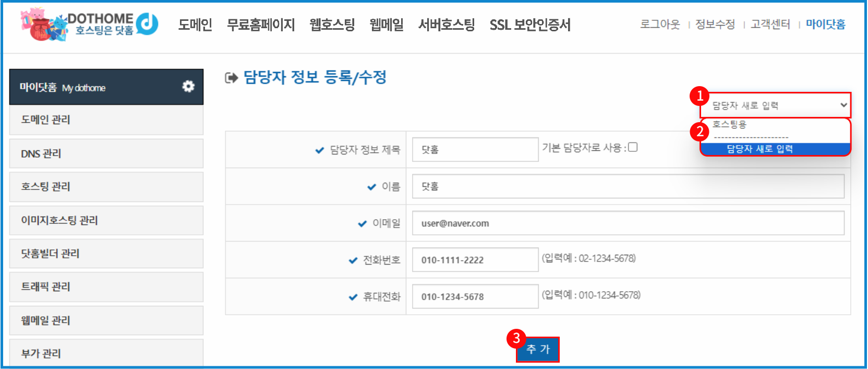Open the 무료홈페이지 menu
This screenshot has height=369, width=868.
coord(261,25)
